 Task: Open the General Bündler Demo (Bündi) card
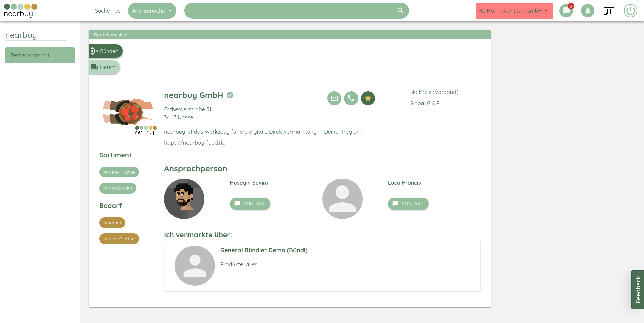pos(322,266)
